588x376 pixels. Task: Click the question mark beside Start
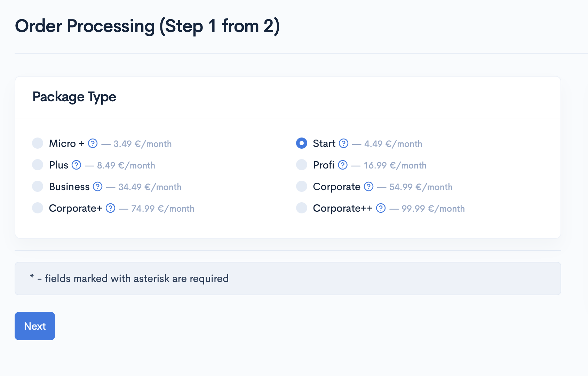pos(343,143)
